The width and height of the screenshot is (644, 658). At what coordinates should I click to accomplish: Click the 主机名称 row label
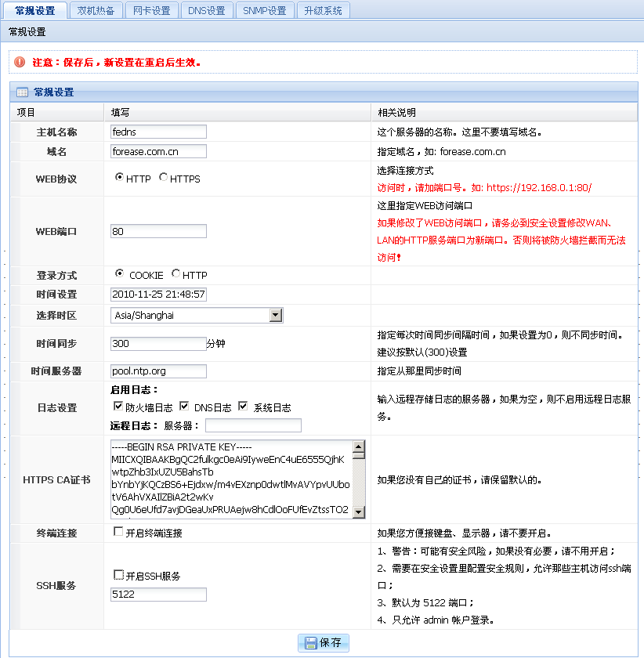(x=56, y=132)
